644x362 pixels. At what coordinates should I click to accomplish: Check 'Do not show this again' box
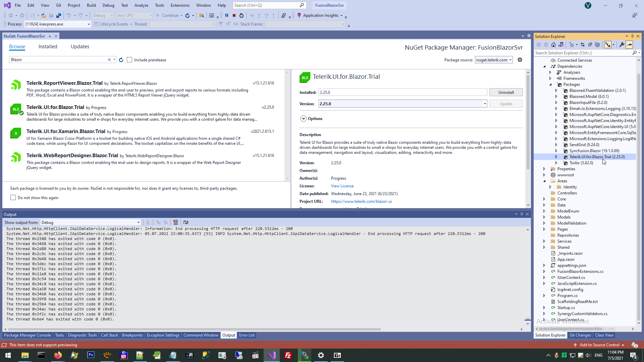[13, 198]
